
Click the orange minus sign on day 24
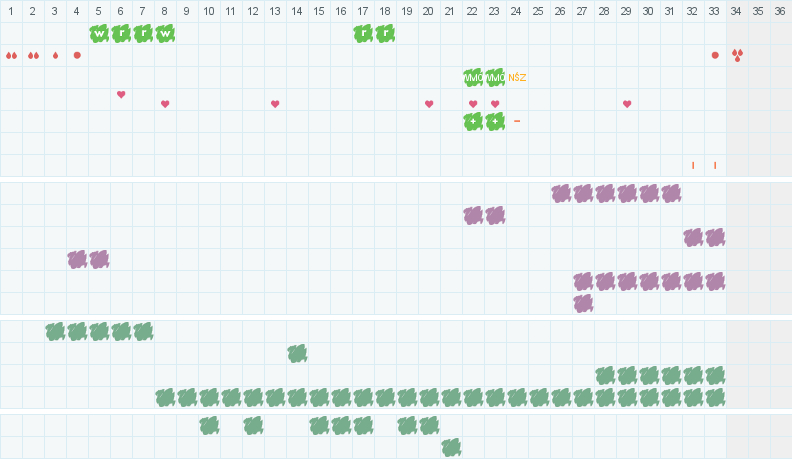click(x=517, y=121)
